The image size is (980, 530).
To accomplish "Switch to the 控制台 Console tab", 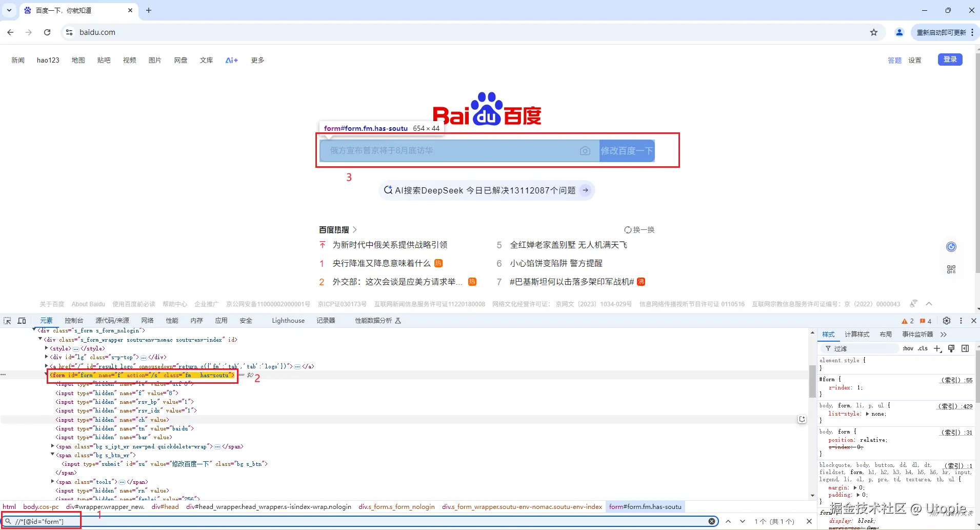I will [x=74, y=321].
